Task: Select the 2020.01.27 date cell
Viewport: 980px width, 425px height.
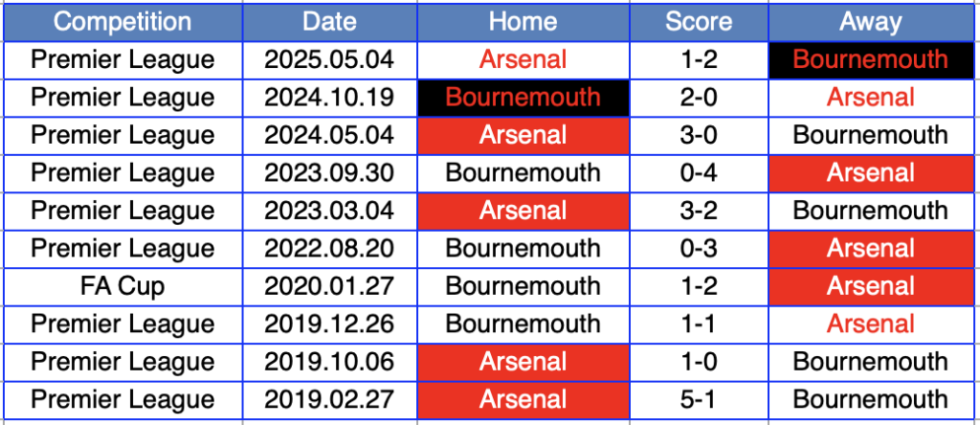Action: tap(329, 286)
